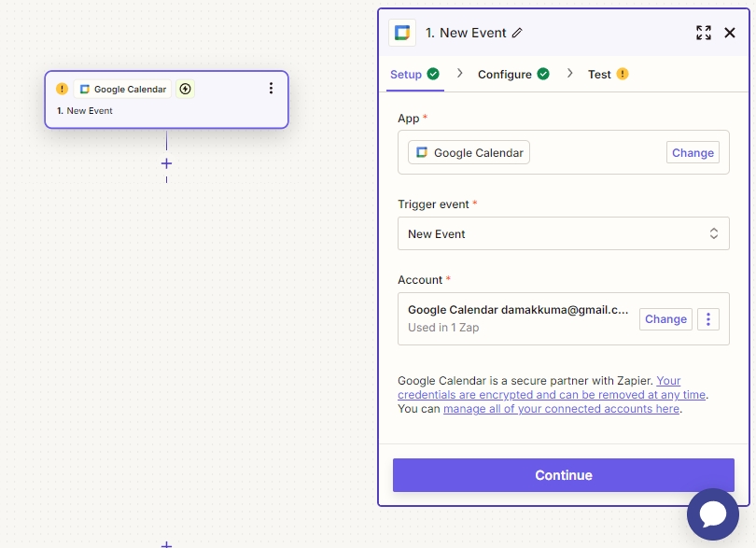Open the three-dot menu on the trigger node
Screen dimensions: 756x548
(x=271, y=89)
